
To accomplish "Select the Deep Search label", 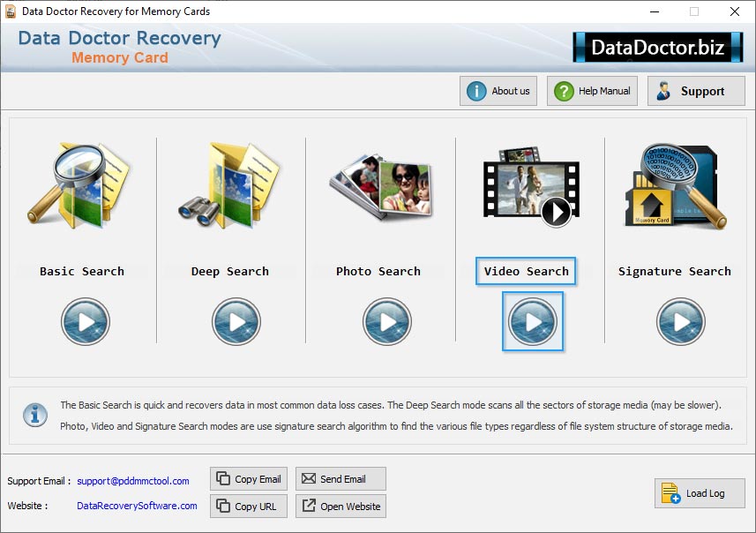I will coord(230,272).
